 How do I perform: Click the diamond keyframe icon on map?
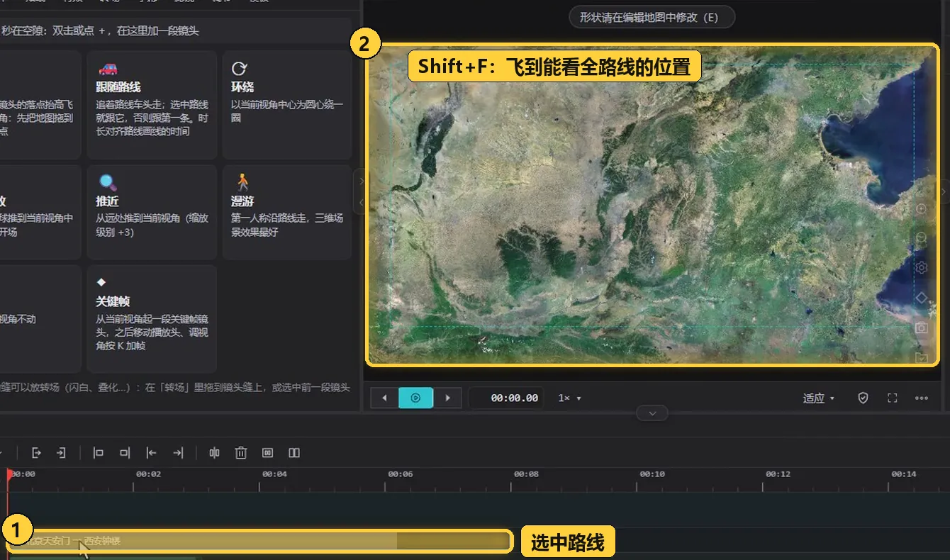[x=922, y=298]
